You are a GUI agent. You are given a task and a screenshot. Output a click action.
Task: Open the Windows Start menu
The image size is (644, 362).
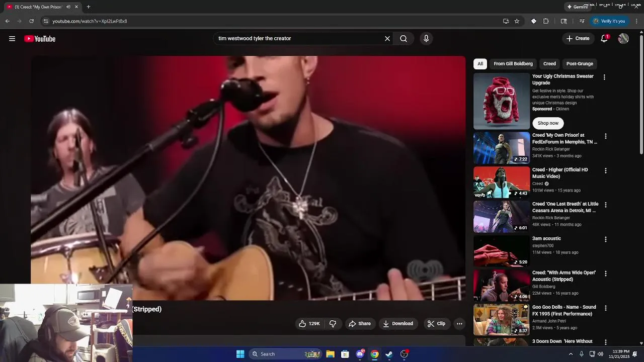(240, 354)
